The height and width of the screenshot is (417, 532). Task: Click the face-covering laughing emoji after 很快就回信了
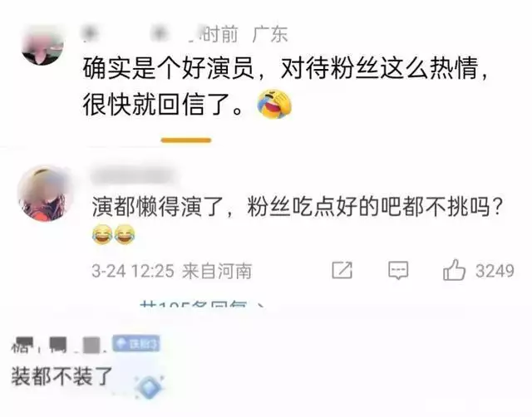[x=274, y=104]
